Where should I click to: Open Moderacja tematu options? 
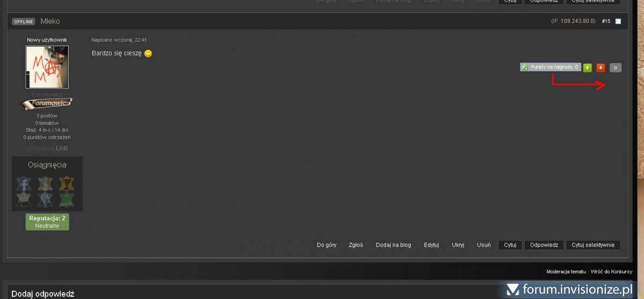point(566,272)
